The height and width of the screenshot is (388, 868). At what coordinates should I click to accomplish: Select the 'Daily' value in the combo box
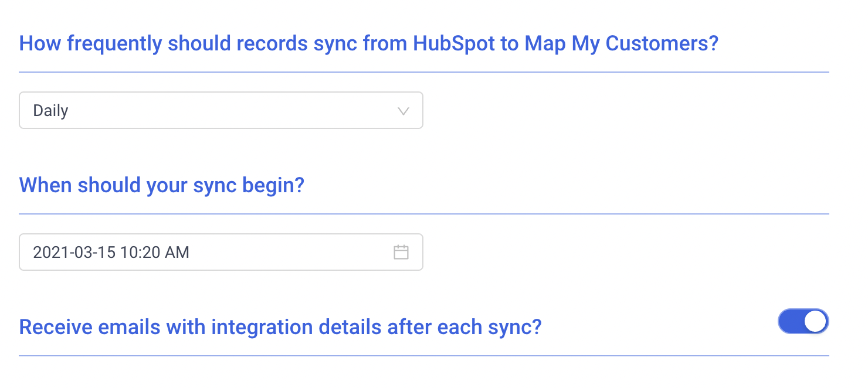click(50, 111)
